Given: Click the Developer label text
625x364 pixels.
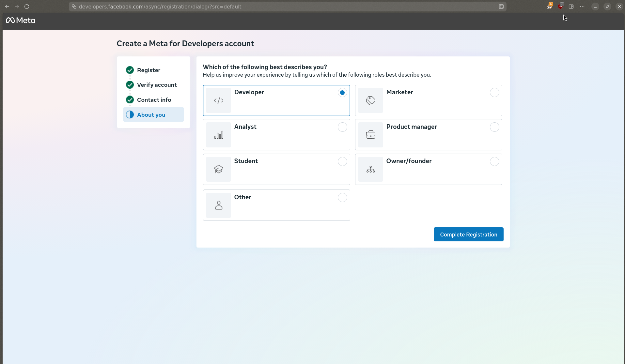Looking at the screenshot, I should pos(249,92).
